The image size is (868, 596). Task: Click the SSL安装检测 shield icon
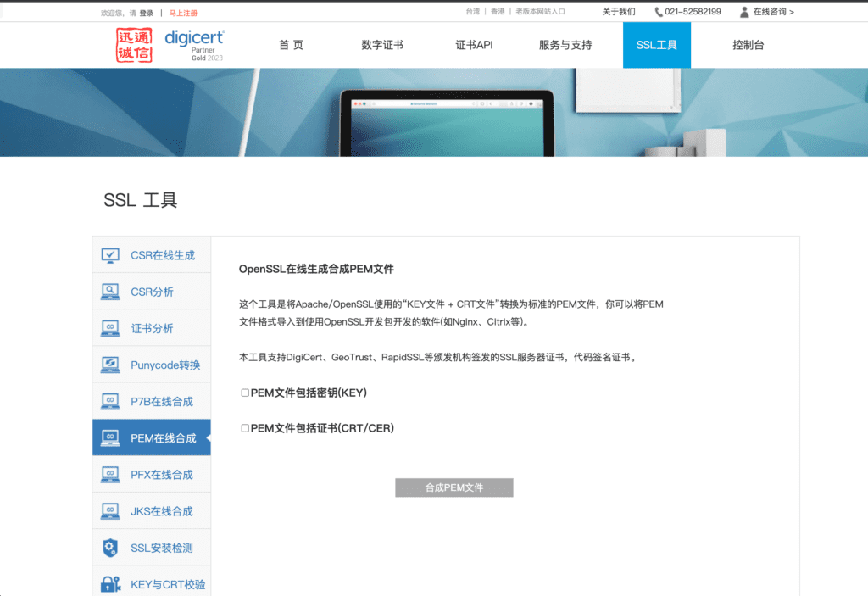tap(110, 548)
